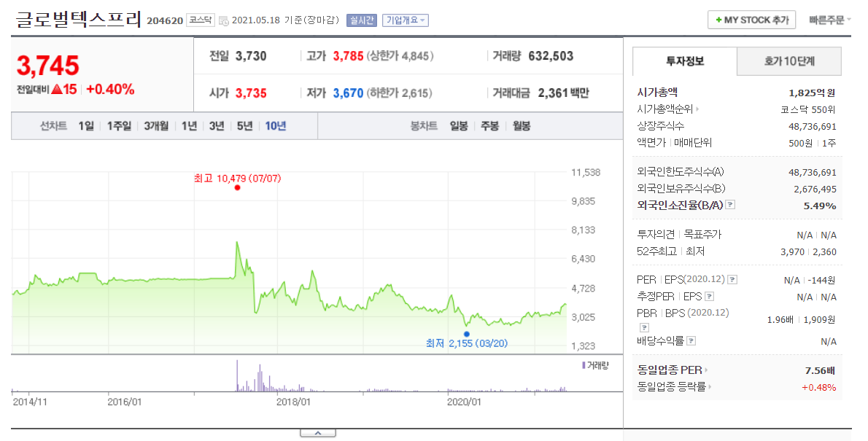Click the MY STOCK 추가 button
This screenshot has height=441, width=868.
752,20
